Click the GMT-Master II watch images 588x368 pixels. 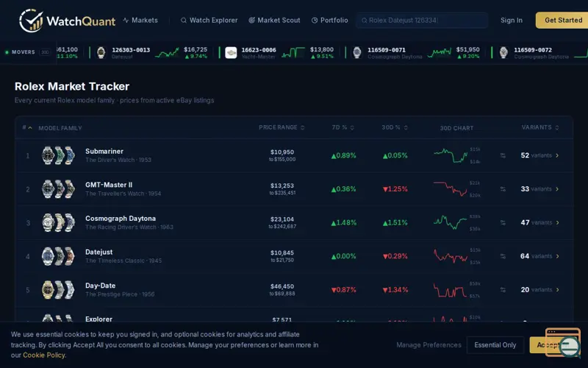coord(58,189)
